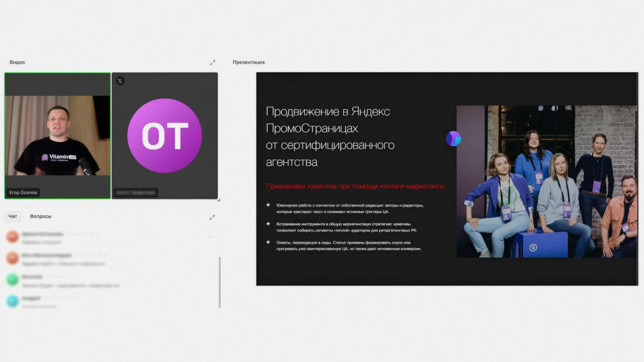Viewport: 644px width, 362px height.
Task: Open the Вопросы tab
Action: point(41,217)
